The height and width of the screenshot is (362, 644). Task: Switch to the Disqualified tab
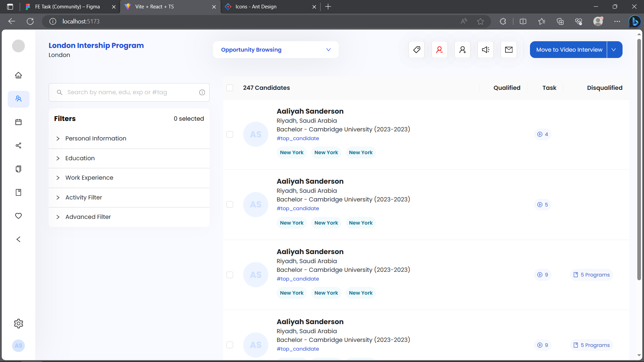click(x=604, y=87)
